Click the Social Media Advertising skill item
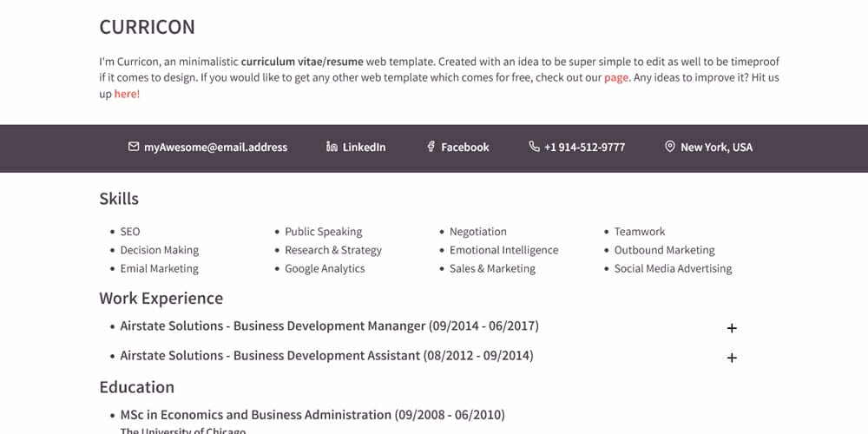This screenshot has width=868, height=434. point(674,268)
